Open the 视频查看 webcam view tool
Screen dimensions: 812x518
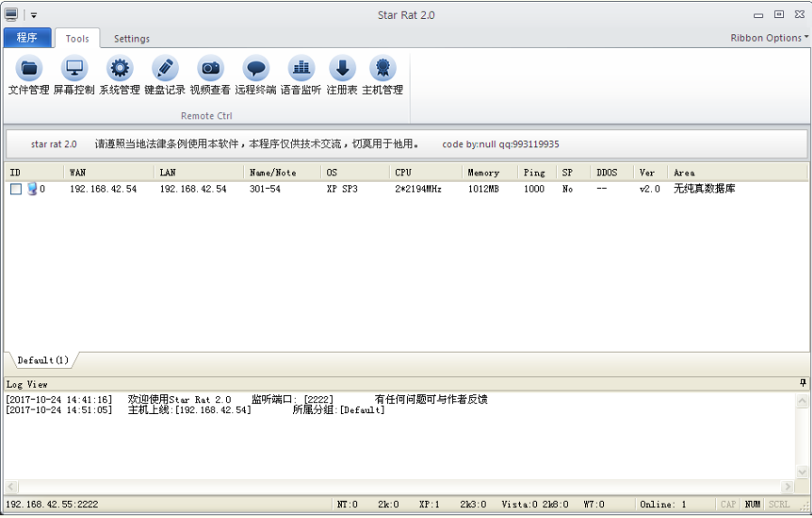point(211,76)
